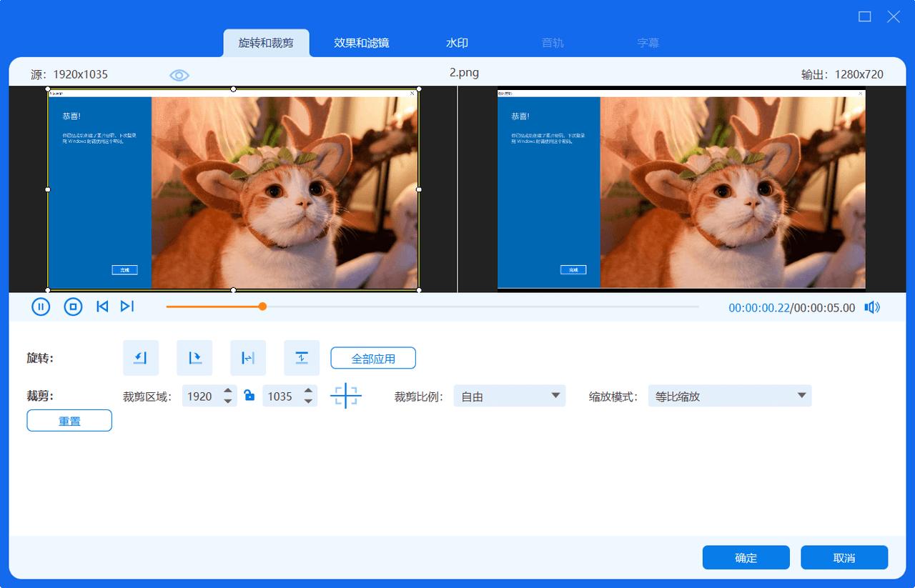The width and height of the screenshot is (915, 588).
Task: Center the crop area using the crosshair icon
Action: [x=346, y=396]
